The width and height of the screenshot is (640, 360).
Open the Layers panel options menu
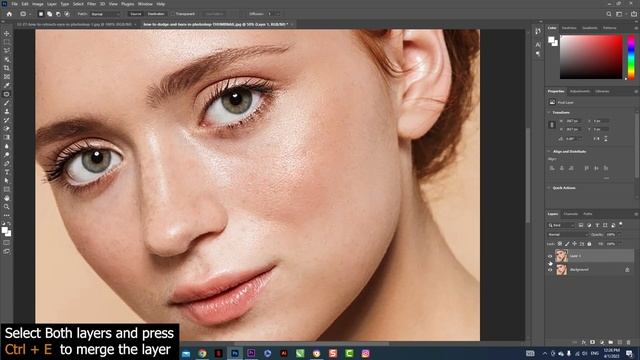click(x=636, y=214)
